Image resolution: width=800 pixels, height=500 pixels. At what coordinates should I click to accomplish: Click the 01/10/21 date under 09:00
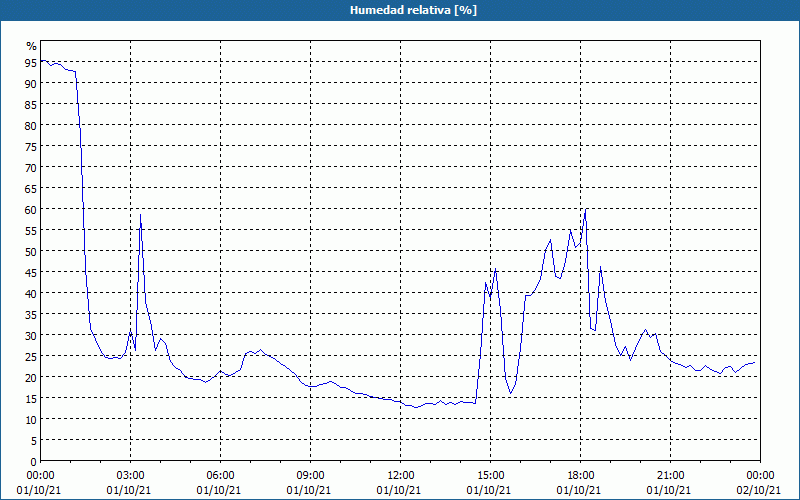pos(309,490)
